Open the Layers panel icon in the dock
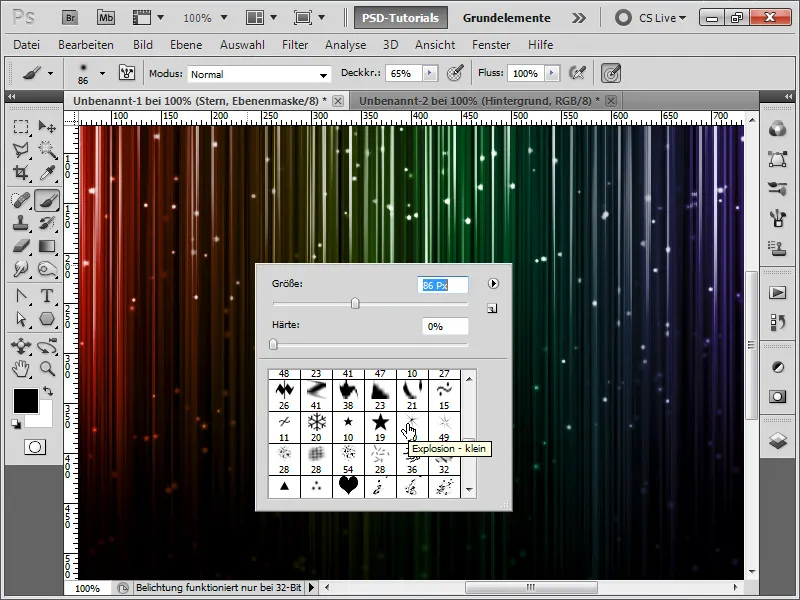 click(777, 440)
